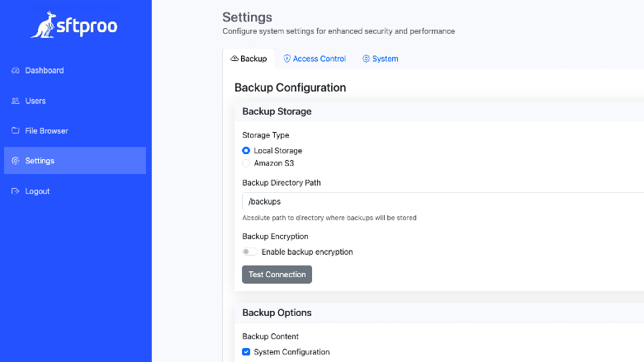Toggle Enable backup encryption switch
The image size is (644, 362).
(249, 252)
